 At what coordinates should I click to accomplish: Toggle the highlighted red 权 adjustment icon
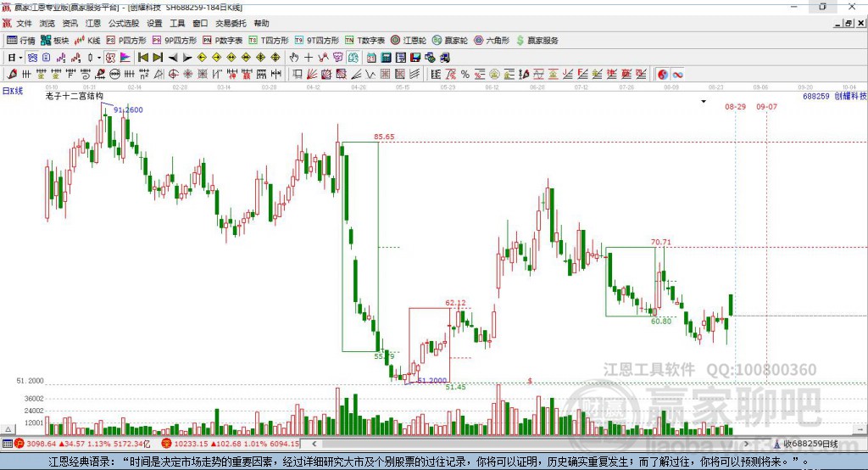click(x=110, y=57)
